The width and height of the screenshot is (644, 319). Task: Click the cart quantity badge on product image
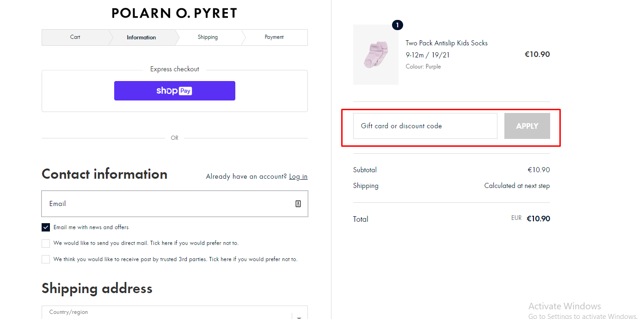pyautogui.click(x=397, y=25)
